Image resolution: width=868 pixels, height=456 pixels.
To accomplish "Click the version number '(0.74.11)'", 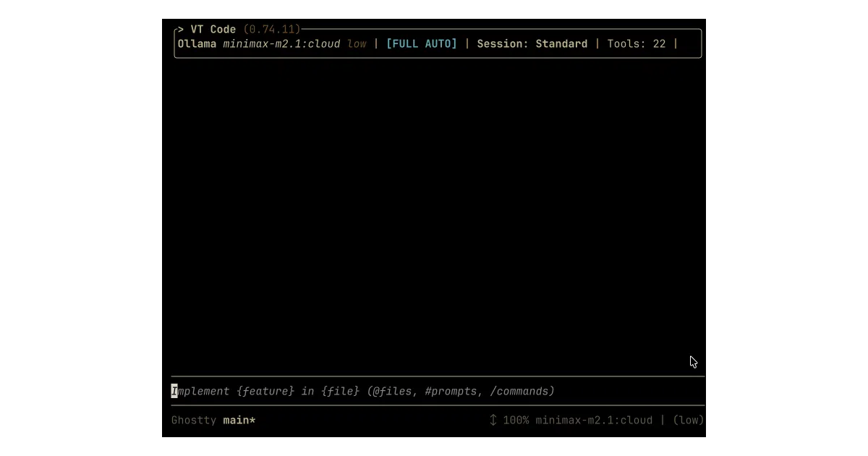I will point(272,30).
